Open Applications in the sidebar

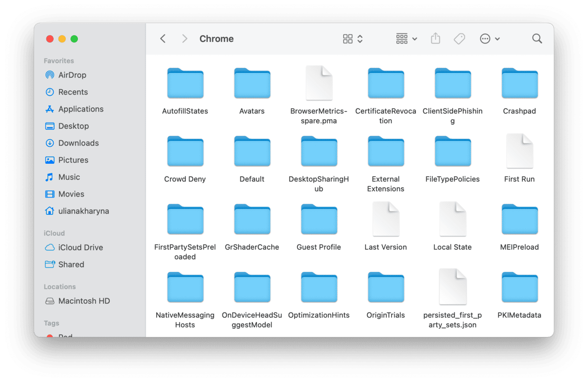point(80,109)
